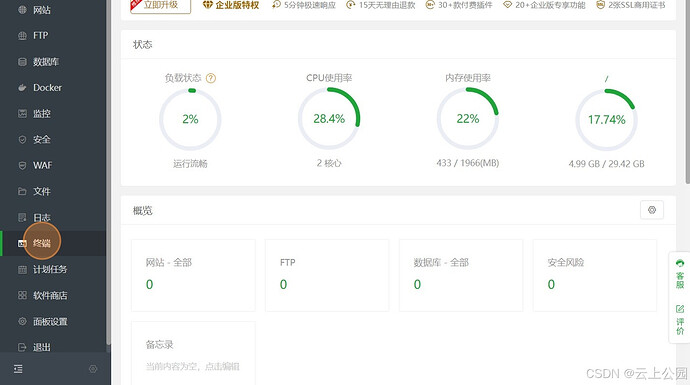Edit the 备忘录 memo card
This screenshot has height=385, width=690.
pyautogui.click(x=193, y=353)
